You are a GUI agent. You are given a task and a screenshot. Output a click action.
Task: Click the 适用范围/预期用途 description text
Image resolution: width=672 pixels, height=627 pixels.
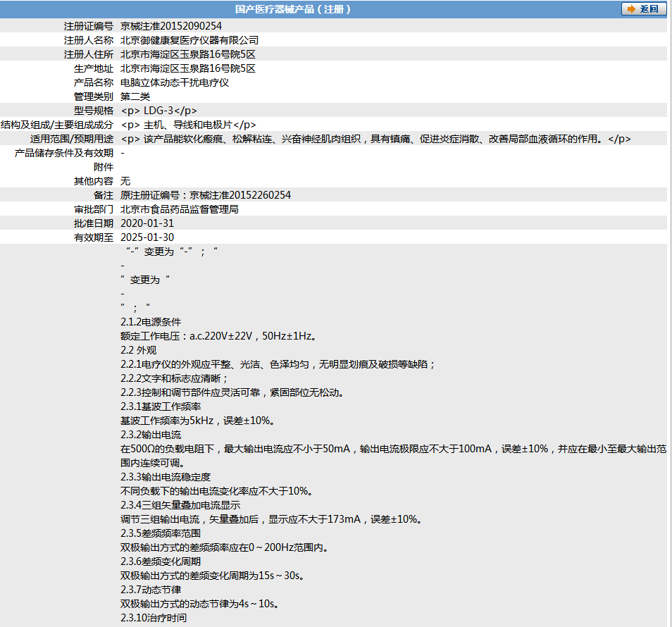pyautogui.click(x=376, y=139)
